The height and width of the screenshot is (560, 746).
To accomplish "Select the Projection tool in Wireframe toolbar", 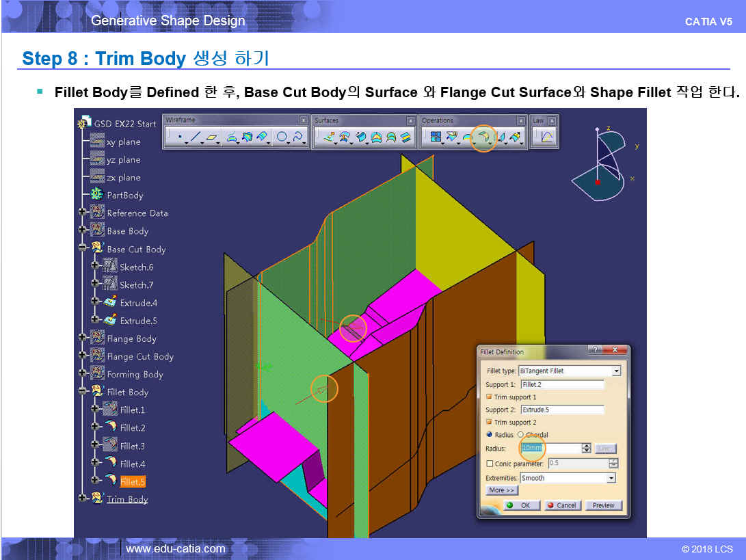I will [232, 137].
